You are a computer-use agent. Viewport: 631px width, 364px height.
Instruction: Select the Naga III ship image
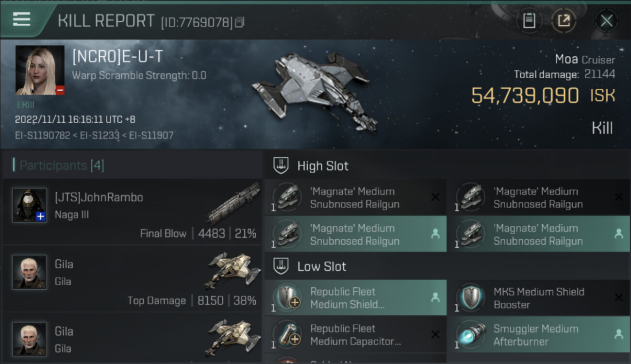(233, 203)
